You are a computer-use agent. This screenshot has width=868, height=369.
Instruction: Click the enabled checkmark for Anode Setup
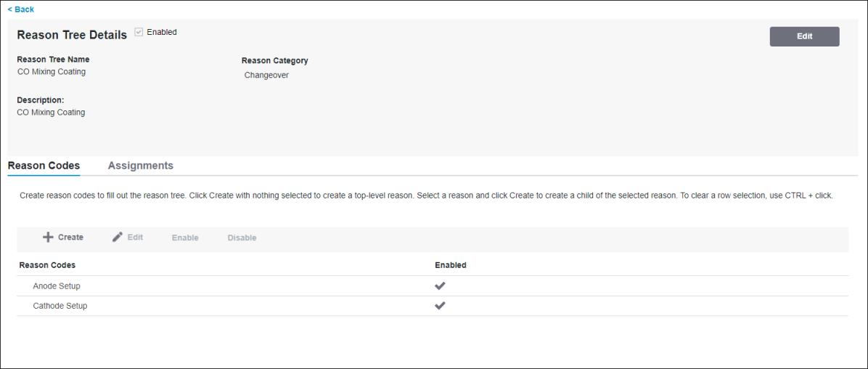(x=440, y=286)
